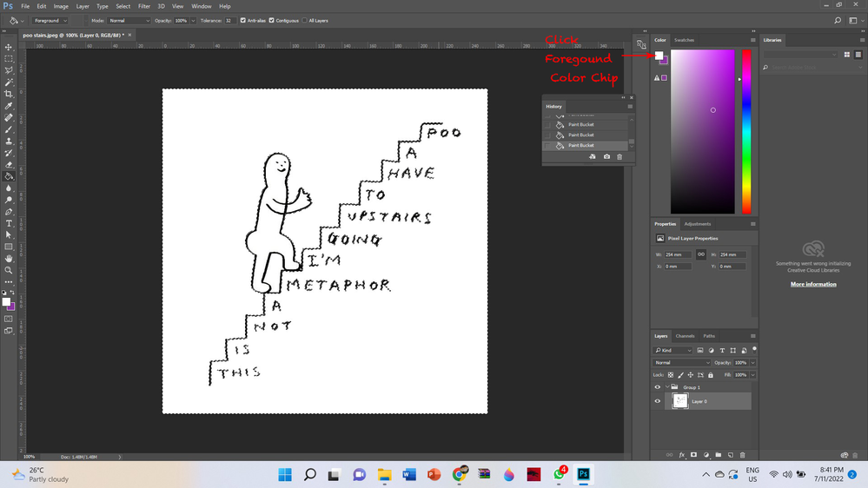Create a new group folder icon
868x488 pixels.
[x=718, y=455]
